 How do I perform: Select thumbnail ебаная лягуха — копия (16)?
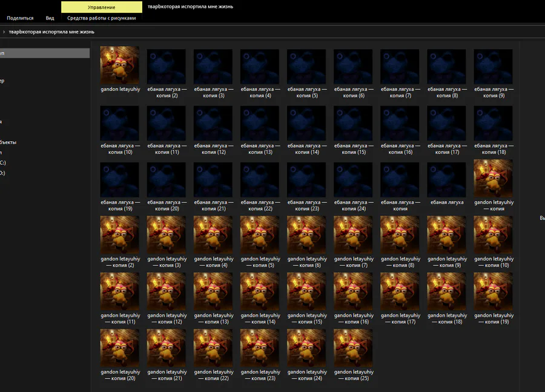pos(400,123)
